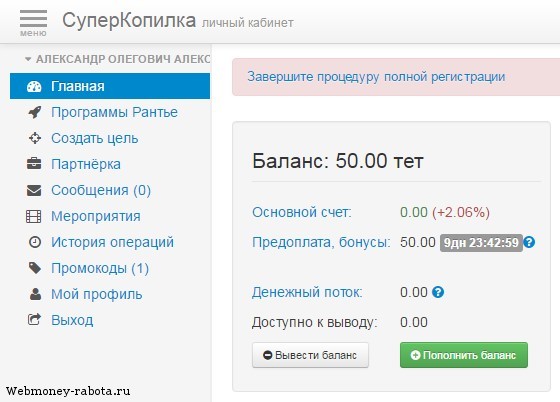
Task: Click the dashboard gauge icon beside Главная
Action: pos(34,86)
